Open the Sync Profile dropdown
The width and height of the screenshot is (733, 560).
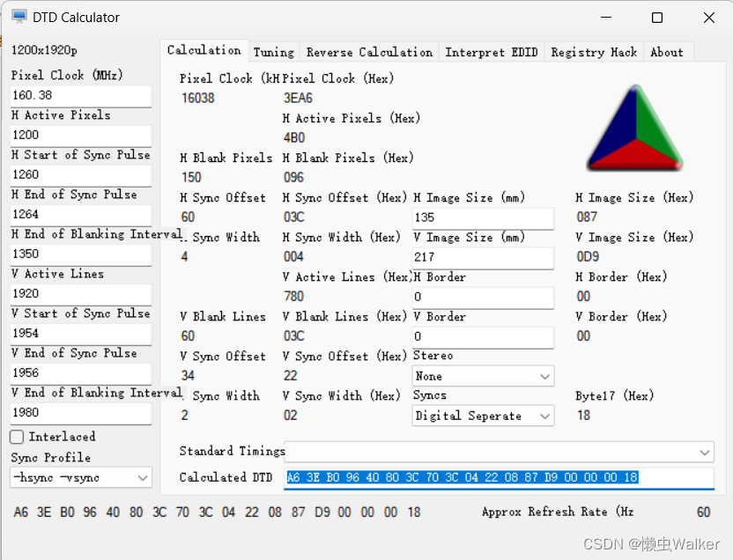(80, 476)
